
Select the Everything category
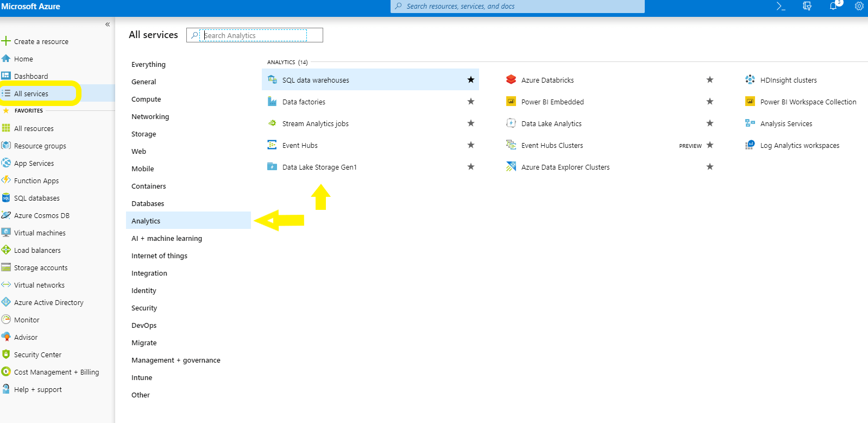point(148,64)
